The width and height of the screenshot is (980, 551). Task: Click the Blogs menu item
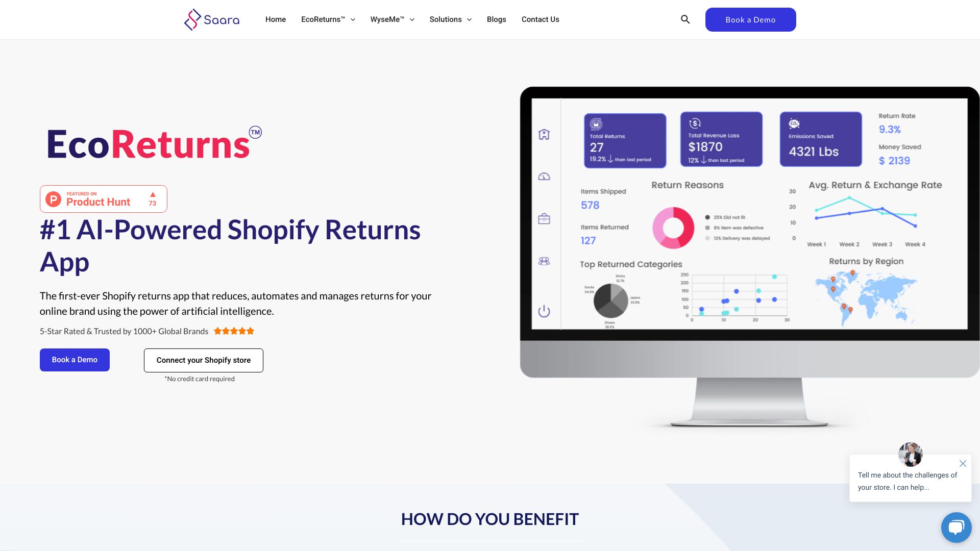496,19
